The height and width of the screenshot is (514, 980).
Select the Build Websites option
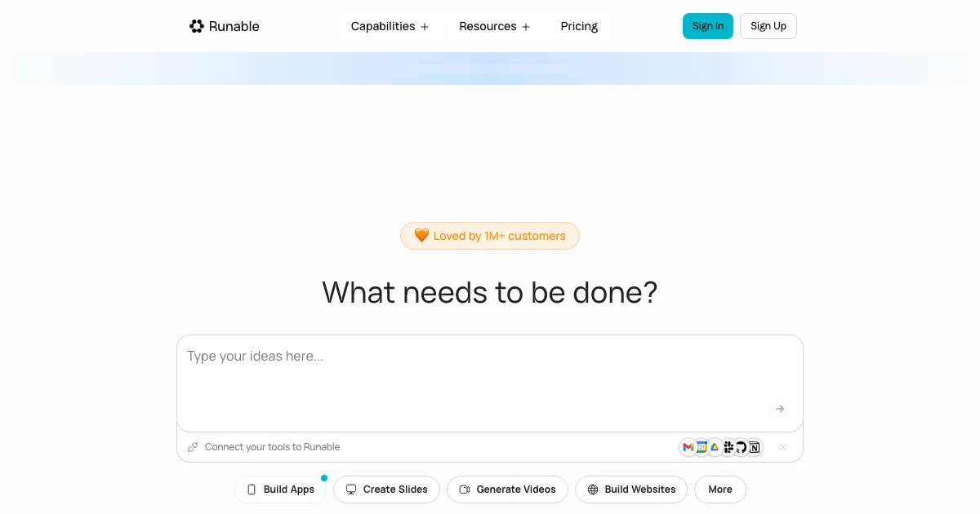tap(631, 490)
